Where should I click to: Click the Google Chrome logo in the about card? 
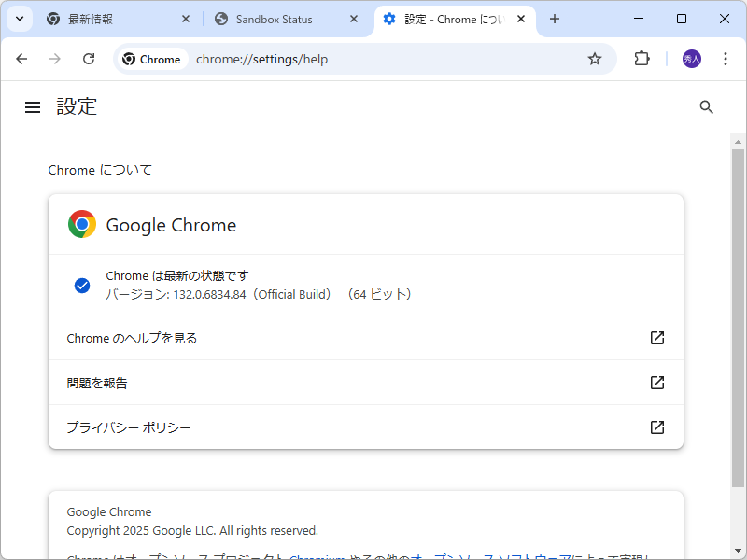pos(81,224)
